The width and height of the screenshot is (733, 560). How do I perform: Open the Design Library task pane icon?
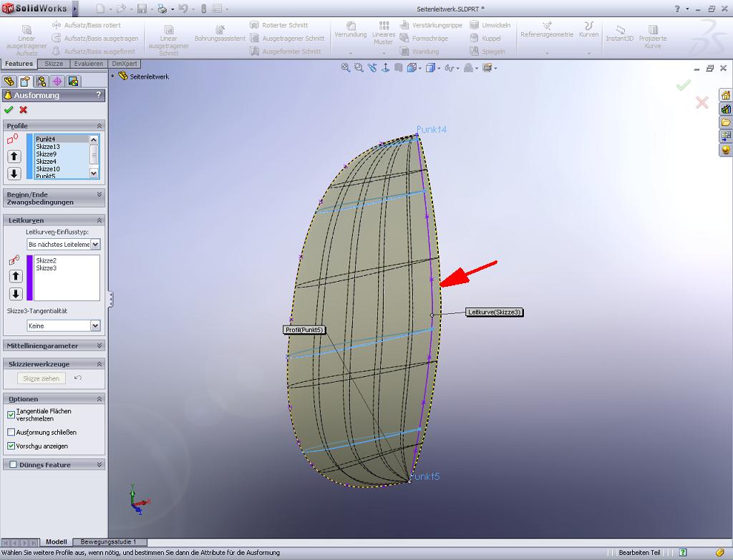(726, 109)
